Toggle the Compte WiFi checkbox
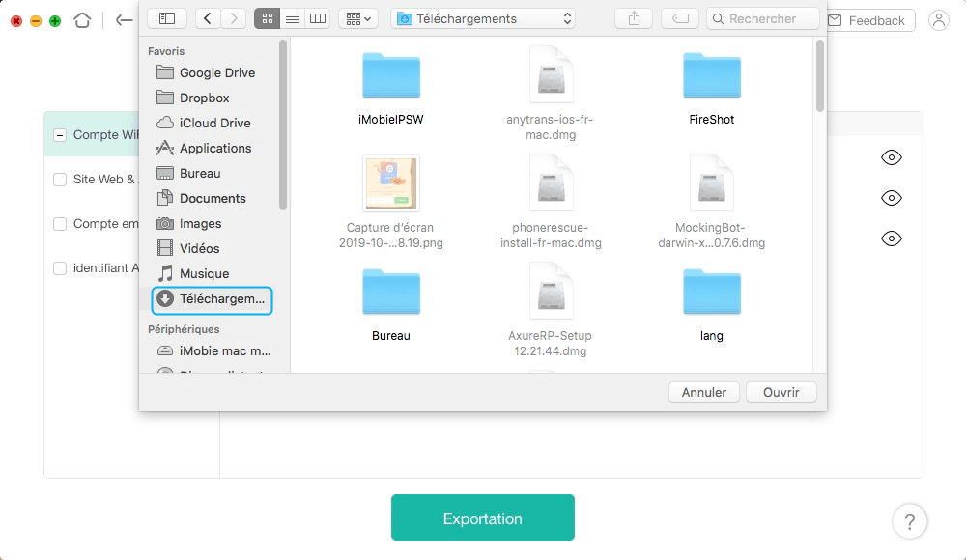This screenshot has width=966, height=560. tap(60, 135)
